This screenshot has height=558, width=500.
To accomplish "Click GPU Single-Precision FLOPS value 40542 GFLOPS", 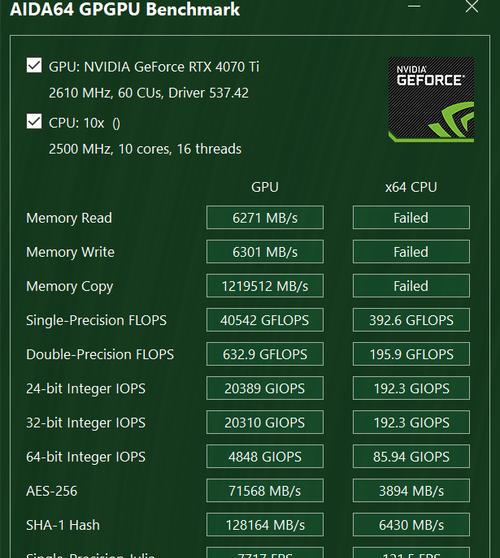I will pyautogui.click(x=265, y=320).
